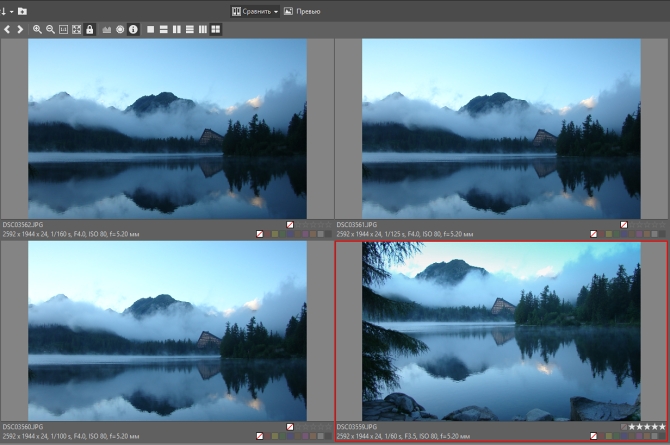Screen dimensions: 670x445
Task: Click the zoom out magnifier
Action: coord(51,30)
